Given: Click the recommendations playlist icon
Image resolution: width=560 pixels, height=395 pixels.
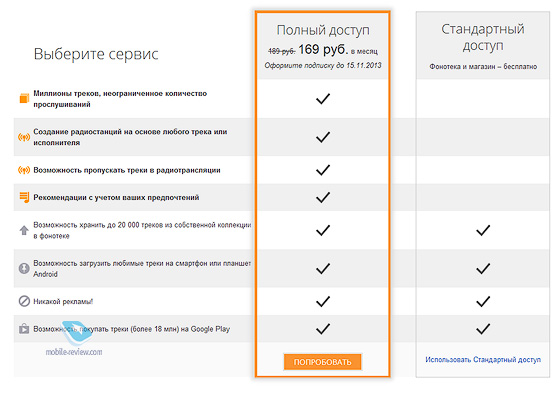Looking at the screenshot, I should point(24,197).
